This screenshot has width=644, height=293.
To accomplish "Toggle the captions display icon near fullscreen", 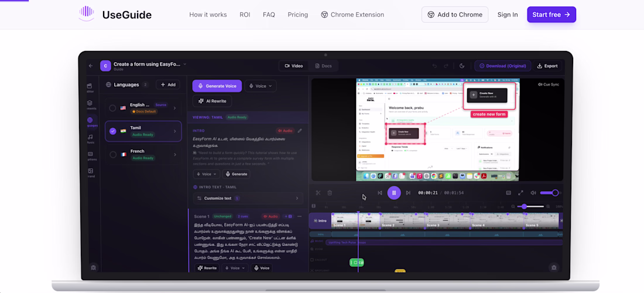I will (x=508, y=193).
